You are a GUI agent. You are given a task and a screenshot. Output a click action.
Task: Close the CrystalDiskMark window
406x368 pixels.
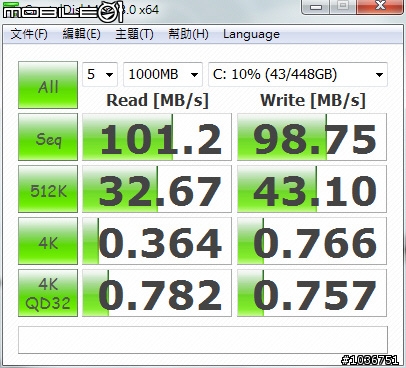[380, 6]
